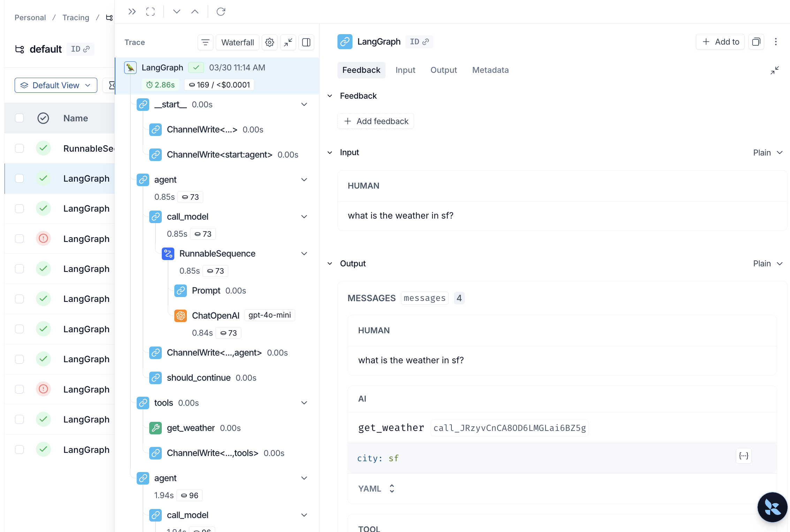The width and height of the screenshot is (790, 532).
Task: Click the Waterfall view button
Action: click(237, 42)
